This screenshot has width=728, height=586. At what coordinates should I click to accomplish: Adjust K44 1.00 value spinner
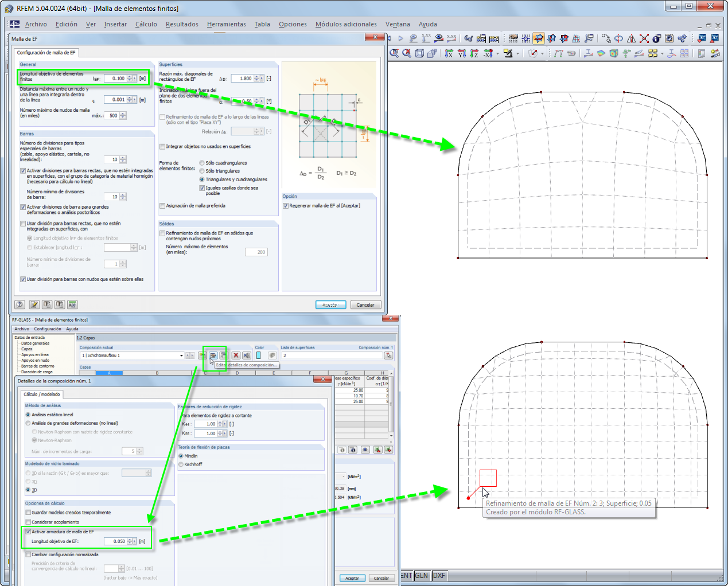(219, 424)
